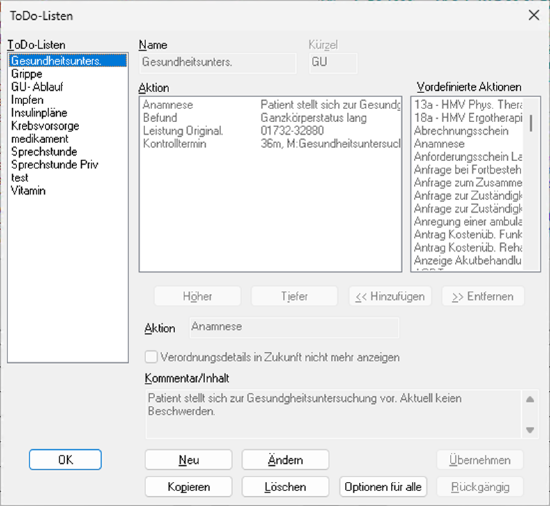Choose Antrag Kostenüb. Funk predefined action
The image size is (550, 506).
tap(468, 234)
